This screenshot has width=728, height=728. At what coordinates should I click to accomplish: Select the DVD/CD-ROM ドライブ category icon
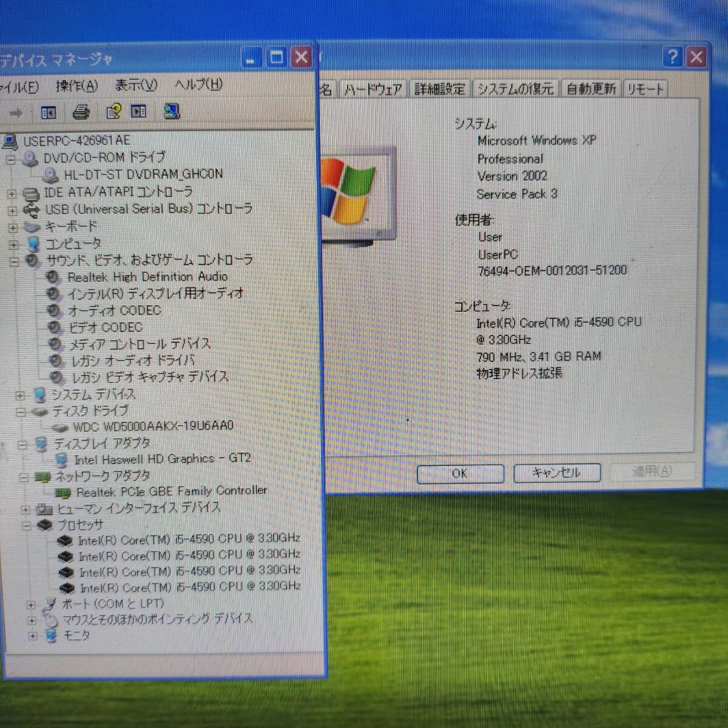tap(30, 159)
